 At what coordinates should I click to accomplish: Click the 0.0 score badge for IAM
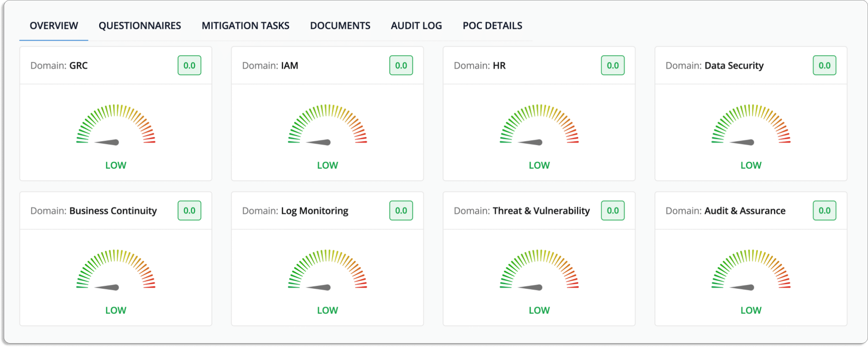[401, 65]
